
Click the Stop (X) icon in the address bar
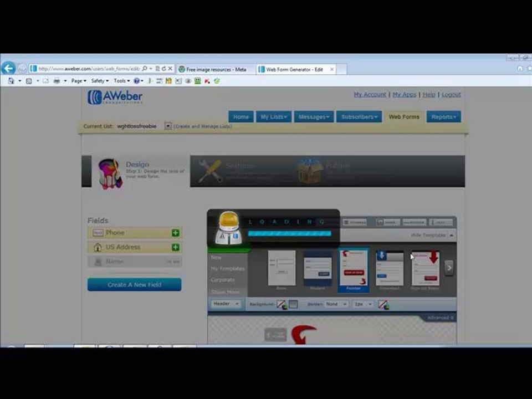[170, 69]
